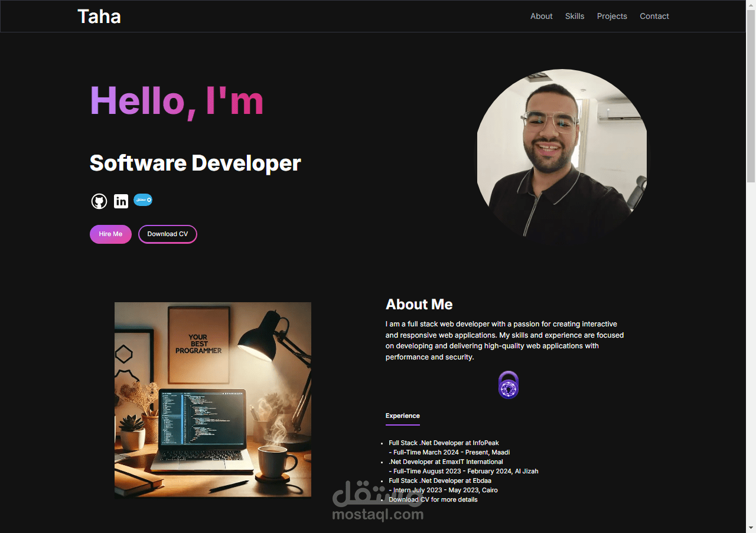
Task: Click the laptop desk illustration image
Action: click(213, 400)
